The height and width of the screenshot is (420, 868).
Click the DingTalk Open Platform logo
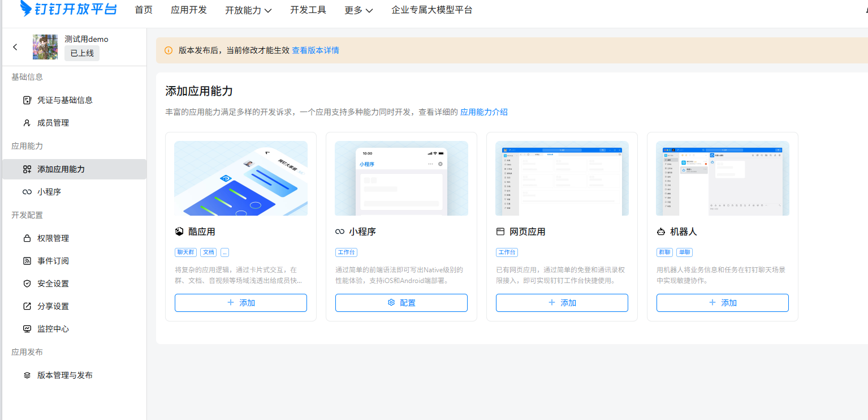[x=68, y=8]
